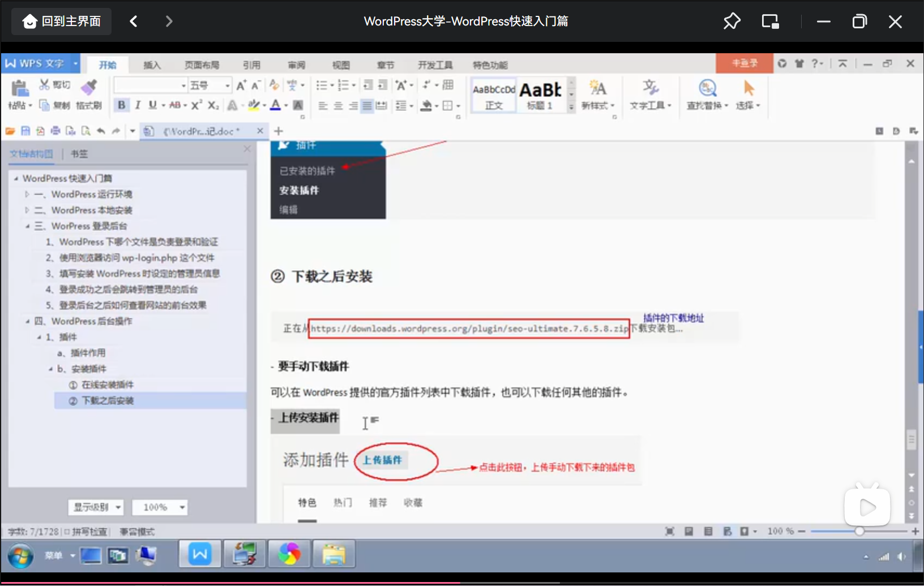Switch to the 视图 ribbon tab
The image size is (924, 586).
coord(341,65)
